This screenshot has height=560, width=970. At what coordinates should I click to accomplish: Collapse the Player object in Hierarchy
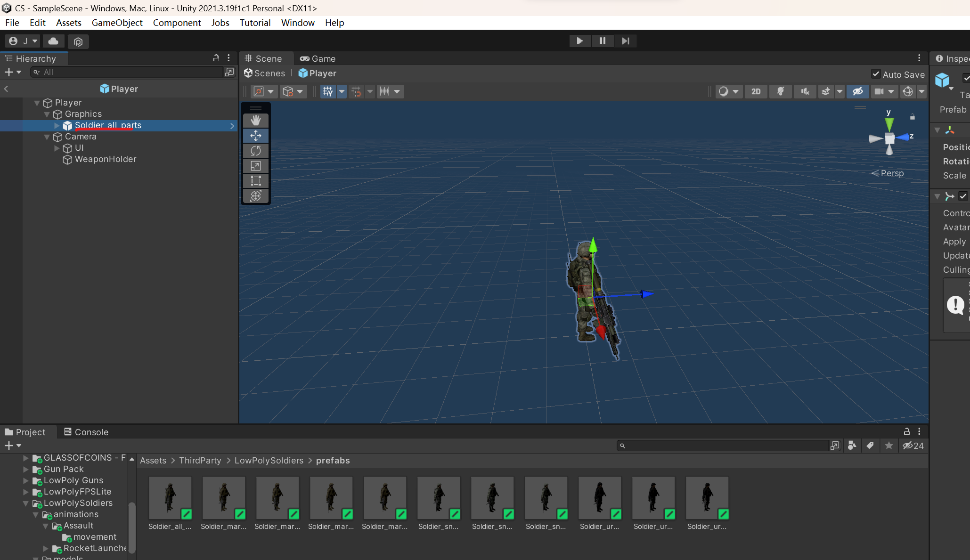tap(37, 103)
